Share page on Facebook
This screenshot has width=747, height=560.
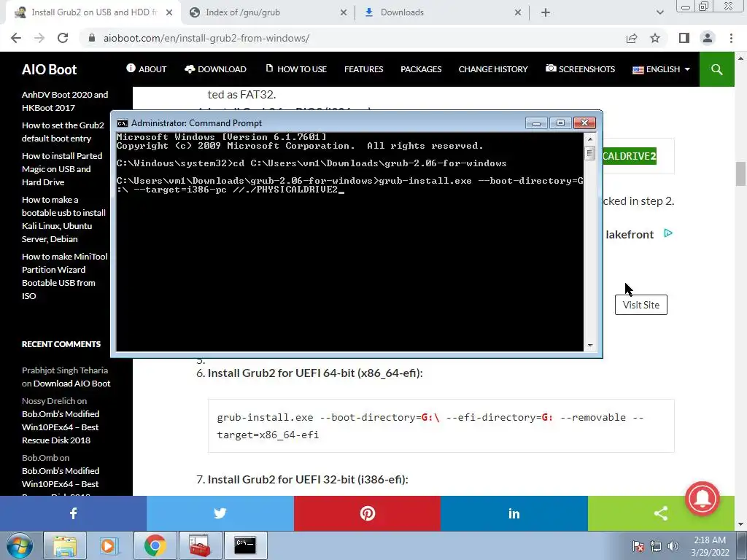(x=74, y=513)
